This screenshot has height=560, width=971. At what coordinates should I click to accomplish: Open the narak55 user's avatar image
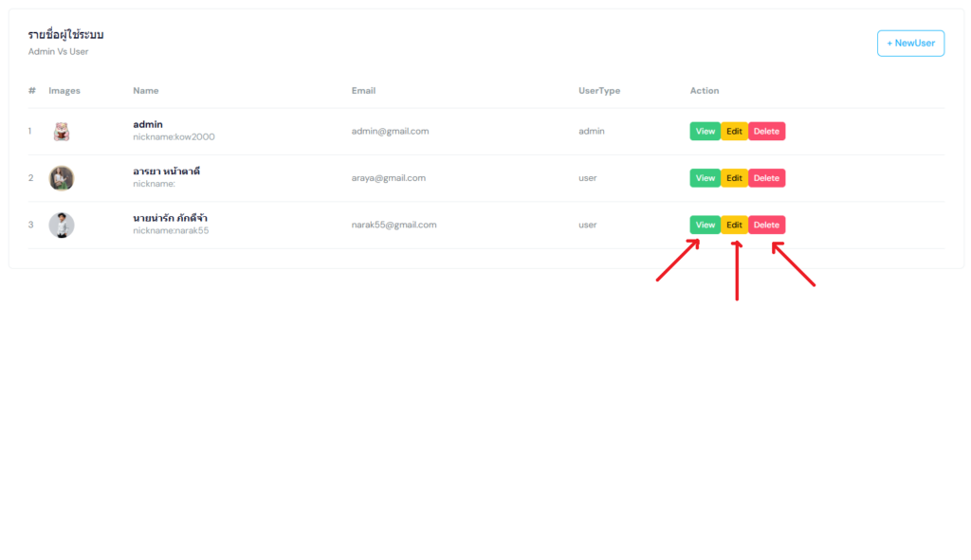[62, 226]
